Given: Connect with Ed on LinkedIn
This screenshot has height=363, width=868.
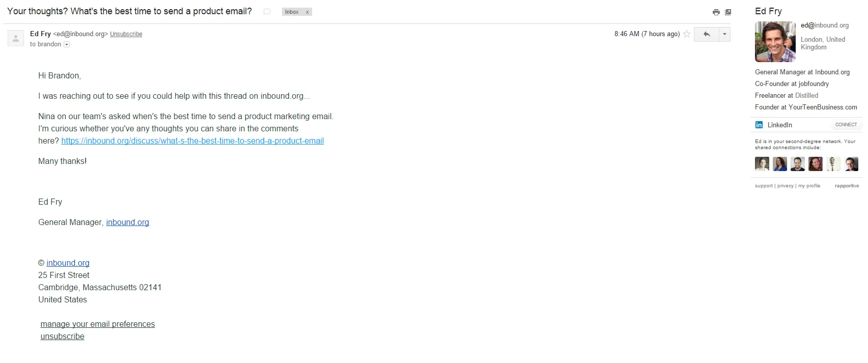Looking at the screenshot, I should 846,125.
